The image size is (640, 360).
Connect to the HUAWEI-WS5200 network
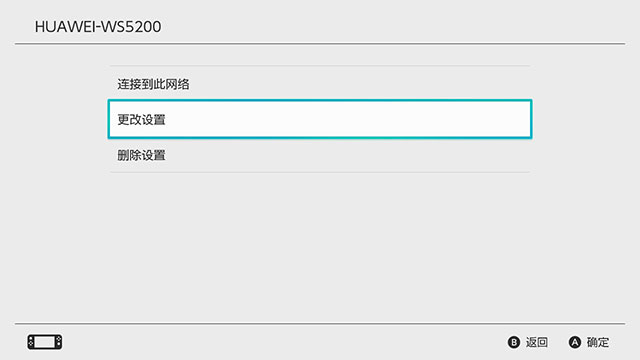tap(320, 84)
